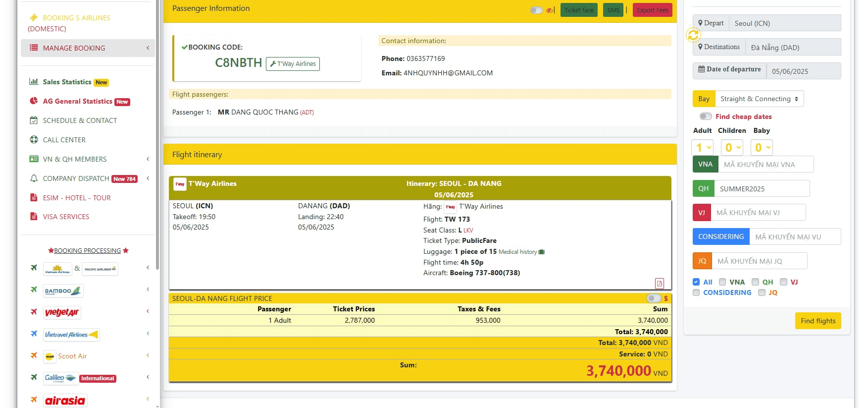Open AG General Statistics pie icon
Viewport: 868px width, 408px height.
pos(34,101)
